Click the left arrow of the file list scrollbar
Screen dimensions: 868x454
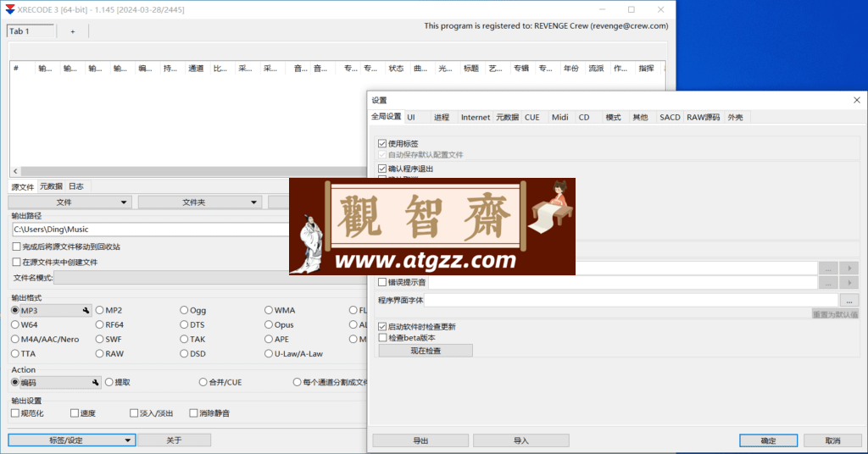click(x=15, y=171)
